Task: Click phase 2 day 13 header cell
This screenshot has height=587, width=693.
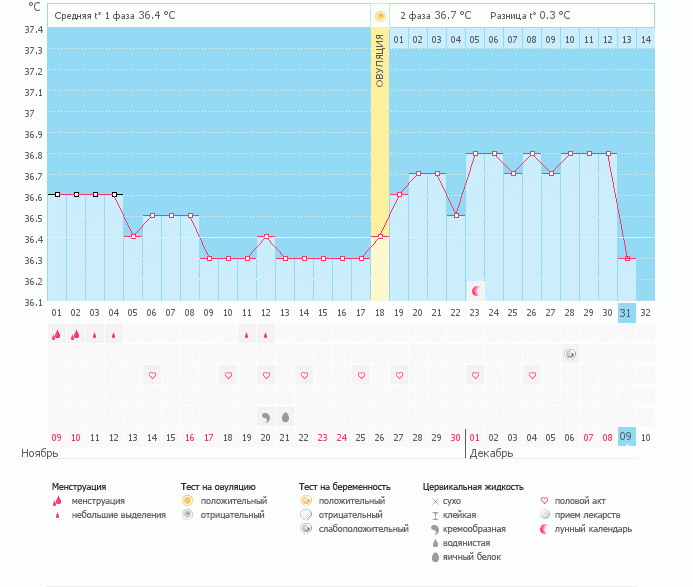Action: (x=626, y=40)
